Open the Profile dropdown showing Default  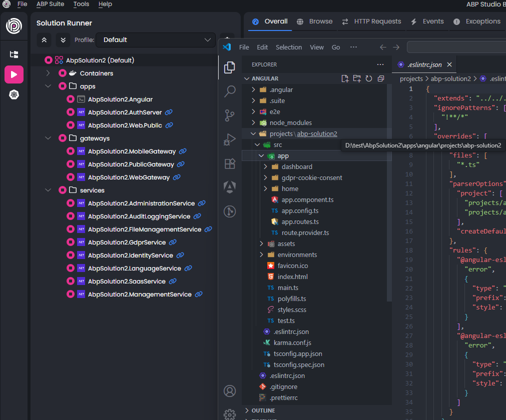(x=155, y=40)
